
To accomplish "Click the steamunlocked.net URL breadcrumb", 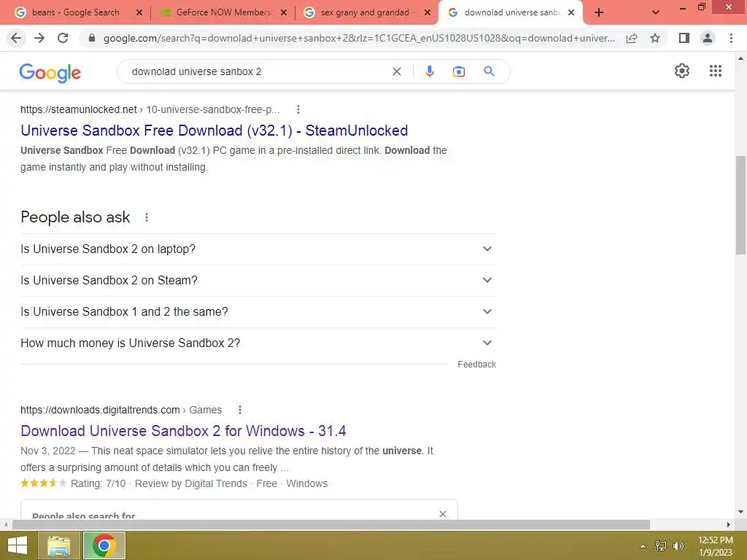I will (150, 109).
